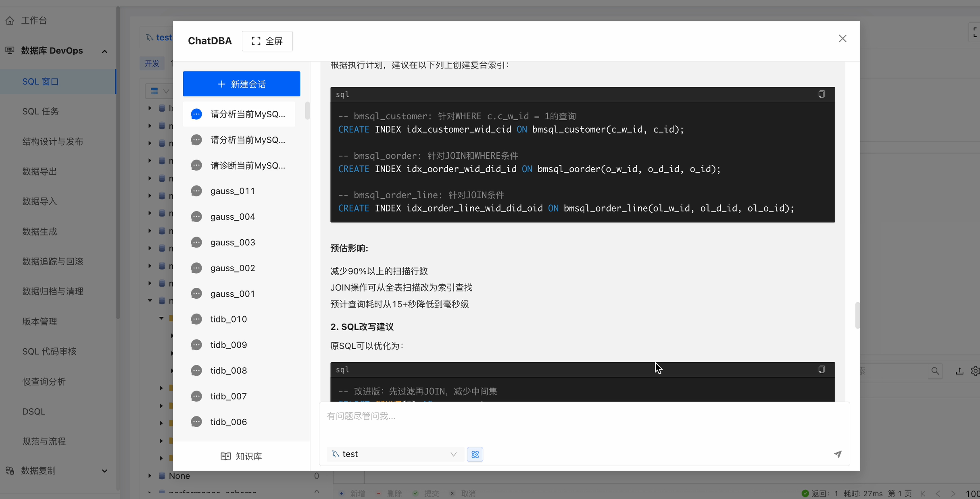Go to 工作台 in the sidebar
This screenshot has height=499, width=980.
point(34,20)
